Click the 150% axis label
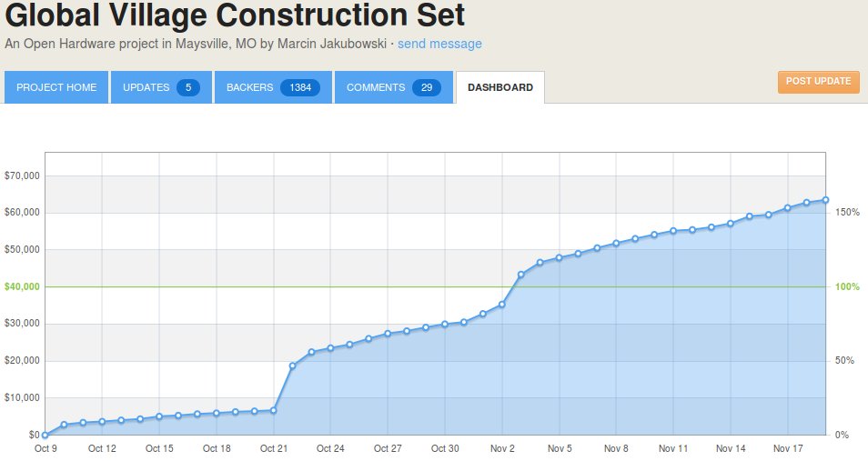 pos(847,213)
